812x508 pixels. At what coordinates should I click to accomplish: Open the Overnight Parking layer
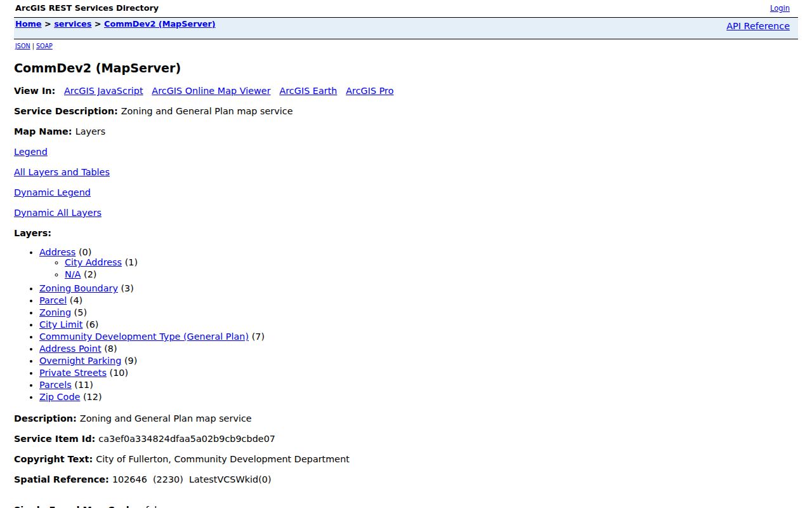(80, 361)
